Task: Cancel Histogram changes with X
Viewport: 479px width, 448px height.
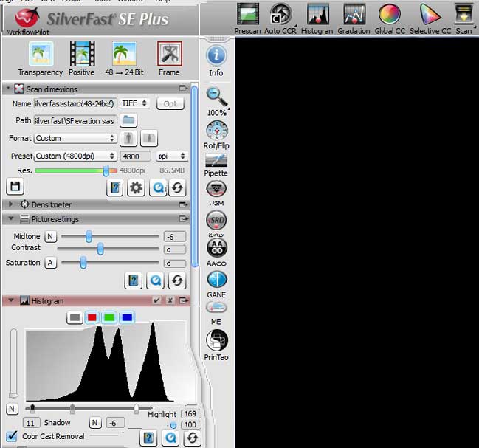Action: (x=170, y=300)
